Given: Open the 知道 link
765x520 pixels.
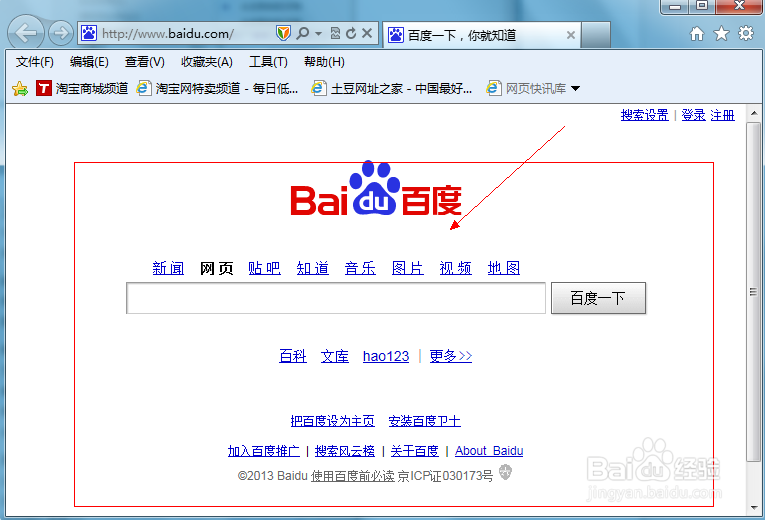Looking at the screenshot, I should (312, 268).
